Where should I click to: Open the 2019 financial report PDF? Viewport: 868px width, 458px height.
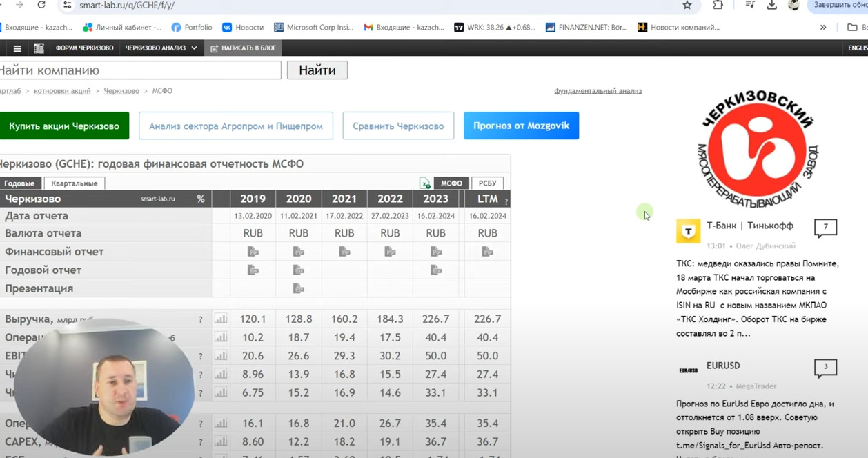click(x=253, y=252)
